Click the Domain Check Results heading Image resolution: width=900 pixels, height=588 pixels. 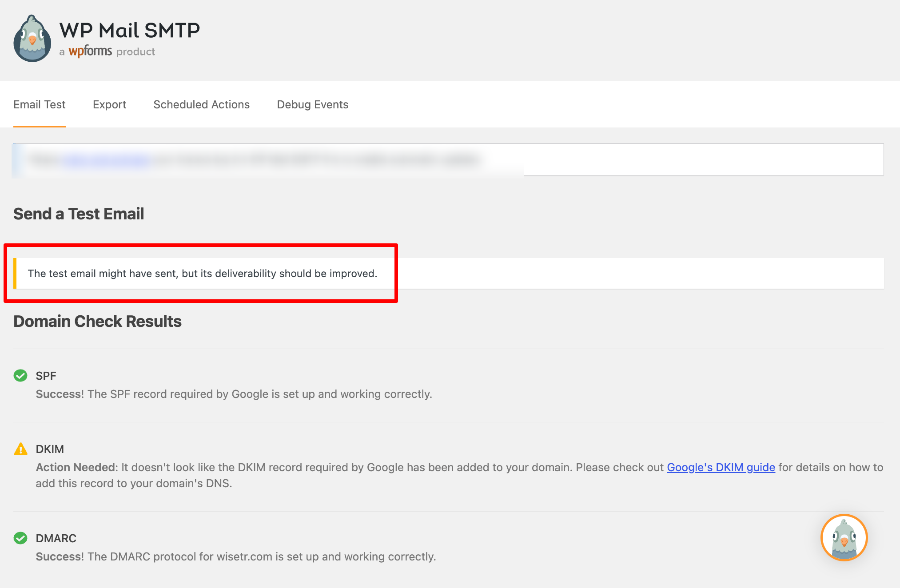[97, 321]
